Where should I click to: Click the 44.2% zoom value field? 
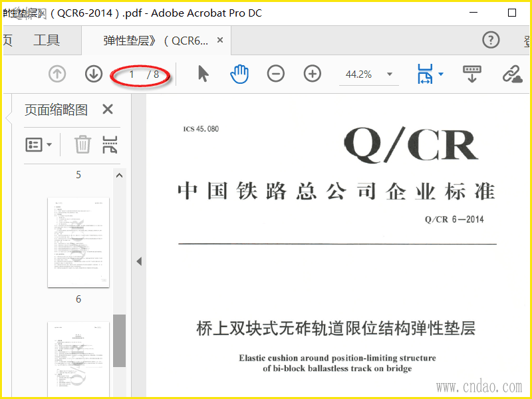pyautogui.click(x=358, y=74)
